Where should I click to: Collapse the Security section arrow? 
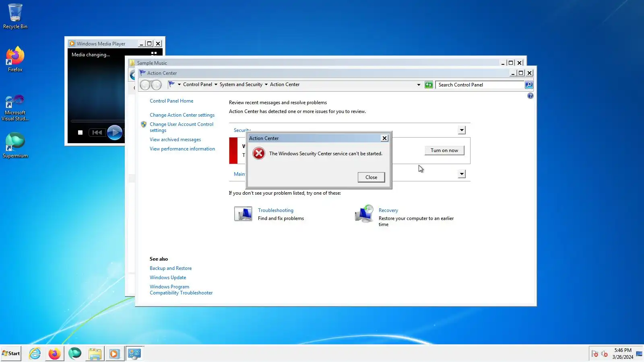coord(462,130)
